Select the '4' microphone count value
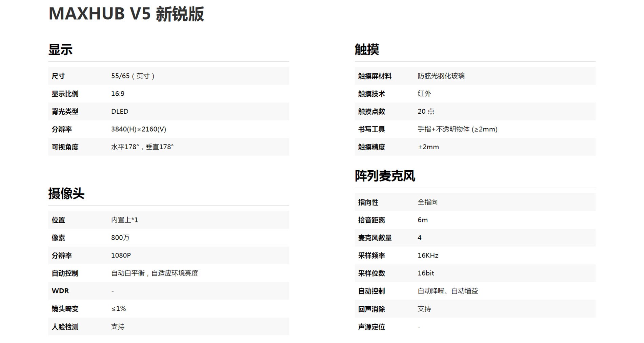This screenshot has height=343, width=644. pos(420,237)
